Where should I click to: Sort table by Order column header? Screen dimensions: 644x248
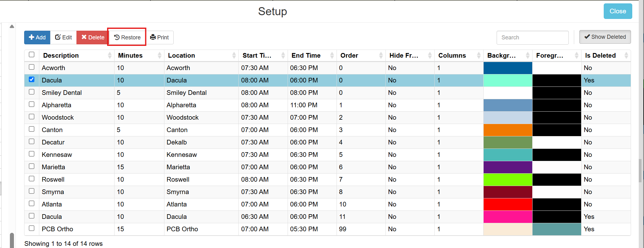pos(361,55)
